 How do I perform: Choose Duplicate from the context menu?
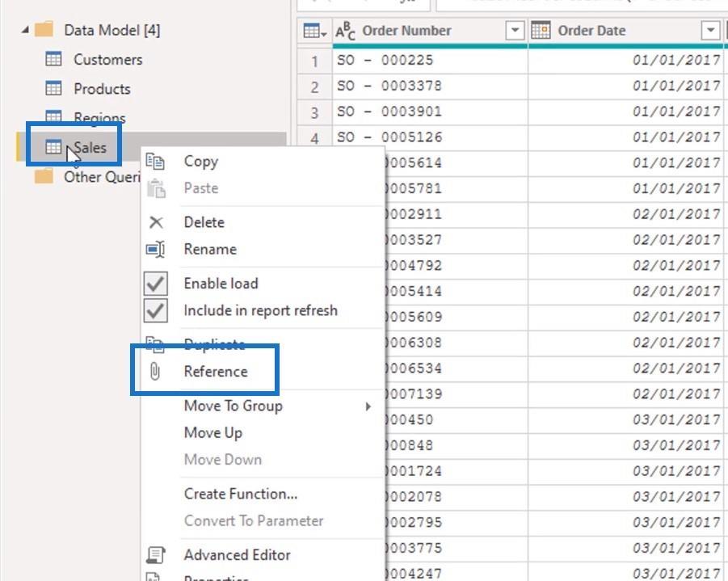click(x=214, y=344)
